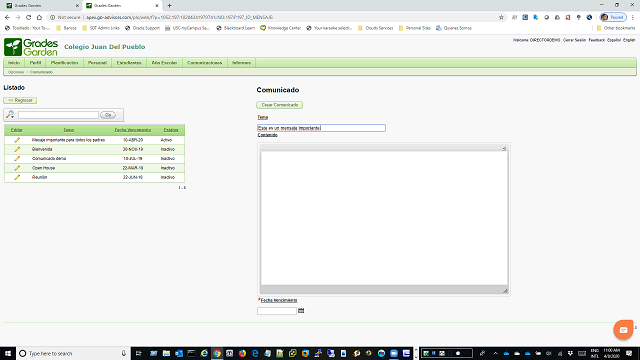Sort list by Estatus column header
The image size is (640, 360).
tap(171, 130)
